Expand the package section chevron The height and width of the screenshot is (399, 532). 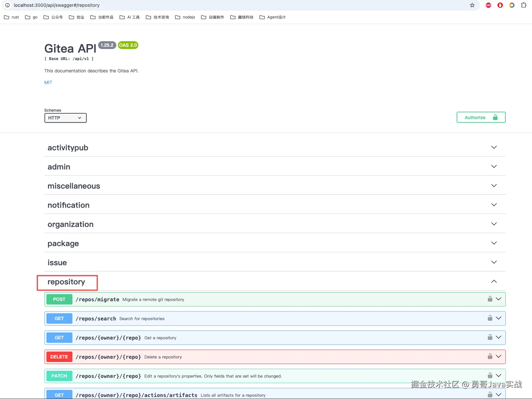494,243
